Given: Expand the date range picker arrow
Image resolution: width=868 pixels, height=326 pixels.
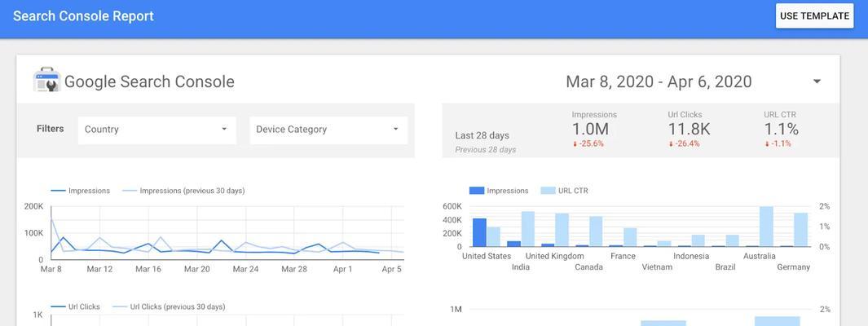Looking at the screenshot, I should (x=817, y=81).
